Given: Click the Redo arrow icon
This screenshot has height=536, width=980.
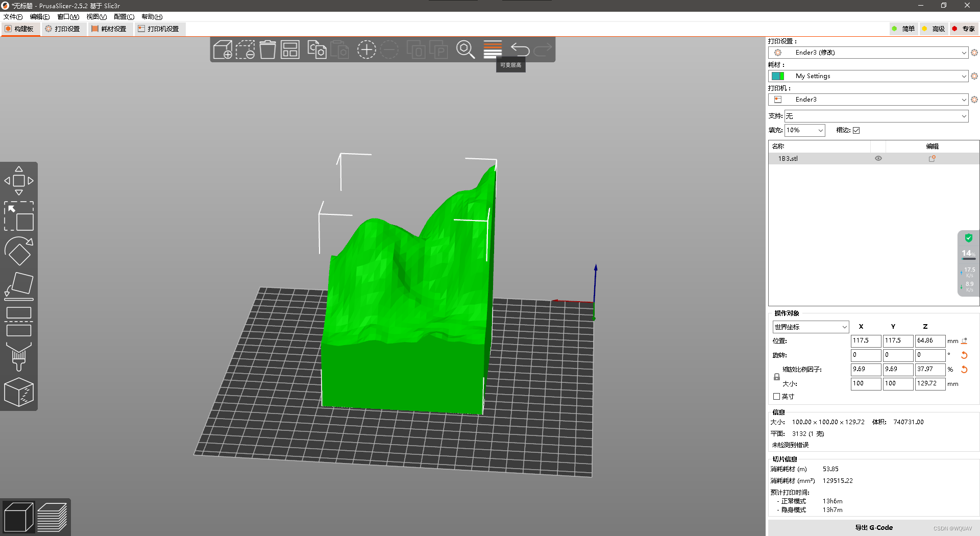Looking at the screenshot, I should pyautogui.click(x=543, y=50).
